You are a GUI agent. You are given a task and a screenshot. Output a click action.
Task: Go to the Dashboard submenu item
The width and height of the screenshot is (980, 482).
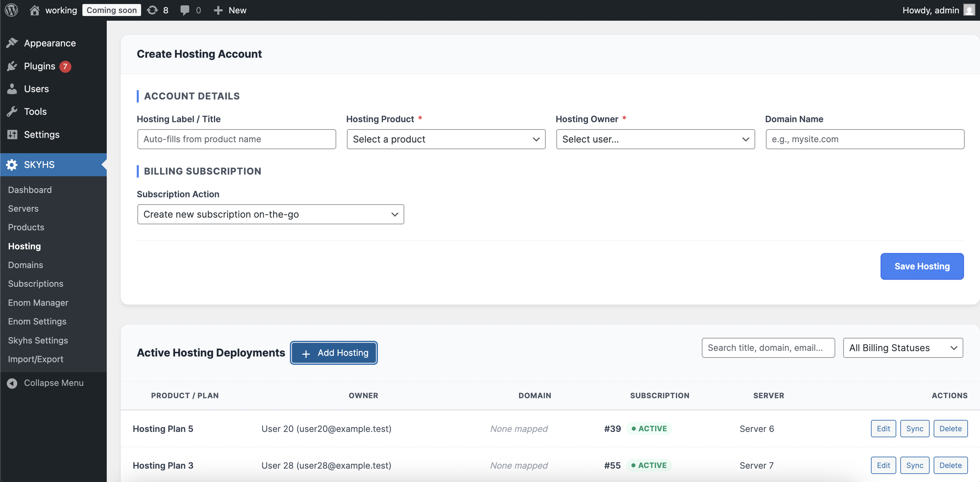(x=30, y=190)
